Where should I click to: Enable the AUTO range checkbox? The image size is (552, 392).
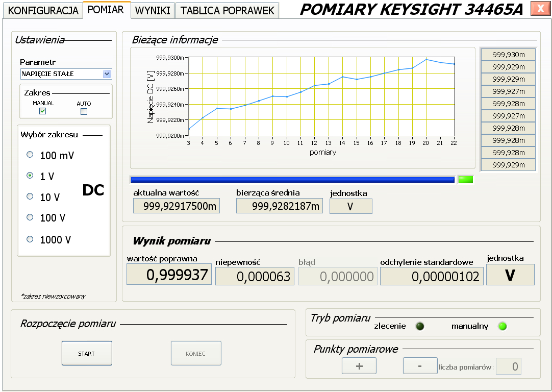click(84, 111)
